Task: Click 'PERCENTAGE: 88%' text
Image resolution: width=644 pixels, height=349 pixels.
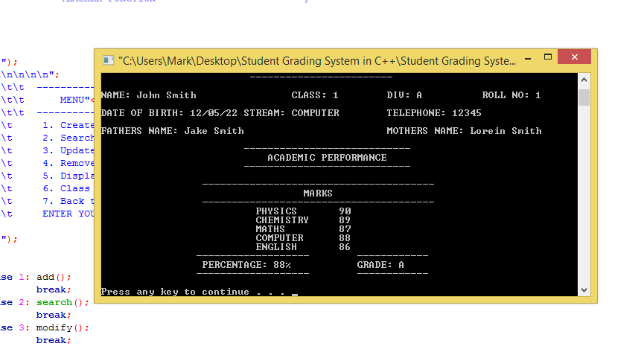Action: pyautogui.click(x=246, y=265)
